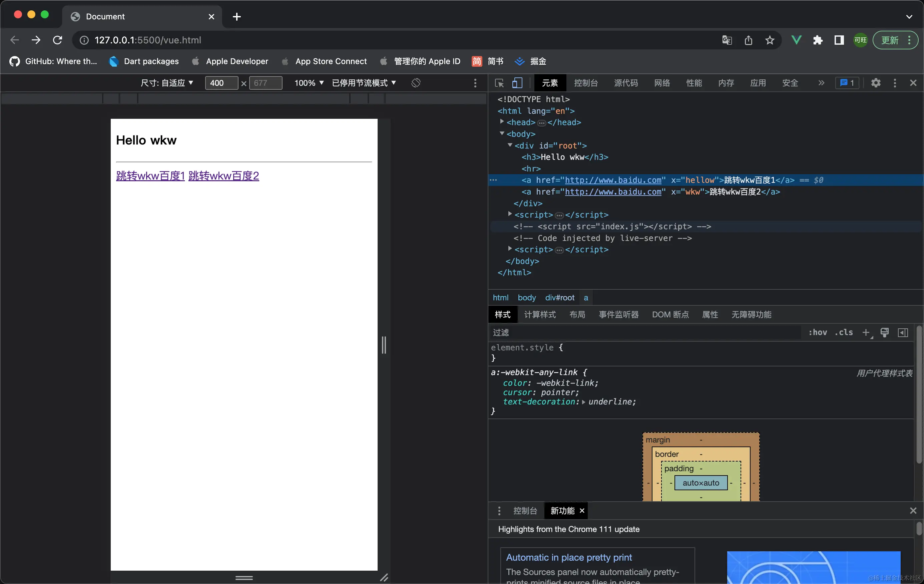Click the width input field showing 400
The width and height of the screenshot is (924, 584).
click(221, 83)
